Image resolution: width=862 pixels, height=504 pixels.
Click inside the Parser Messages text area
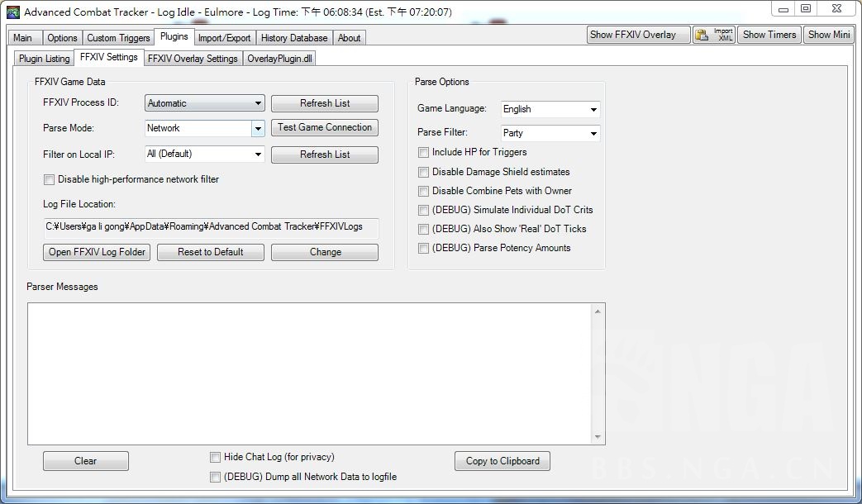[x=309, y=373]
